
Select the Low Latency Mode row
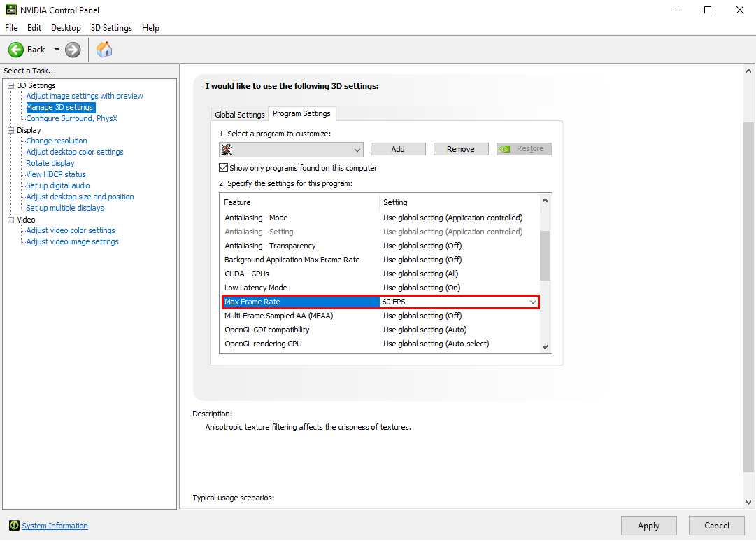click(x=380, y=288)
